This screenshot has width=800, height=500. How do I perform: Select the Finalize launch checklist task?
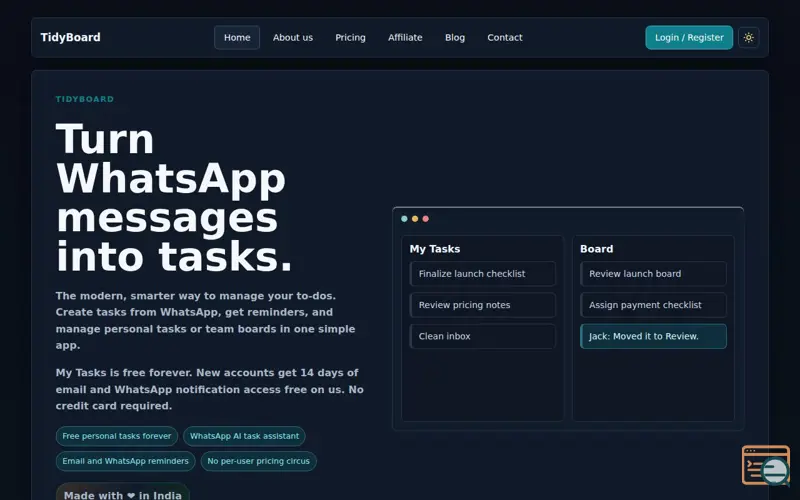click(483, 273)
